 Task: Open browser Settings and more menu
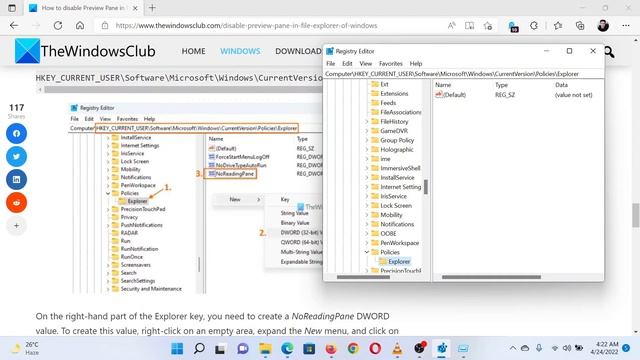click(x=626, y=25)
